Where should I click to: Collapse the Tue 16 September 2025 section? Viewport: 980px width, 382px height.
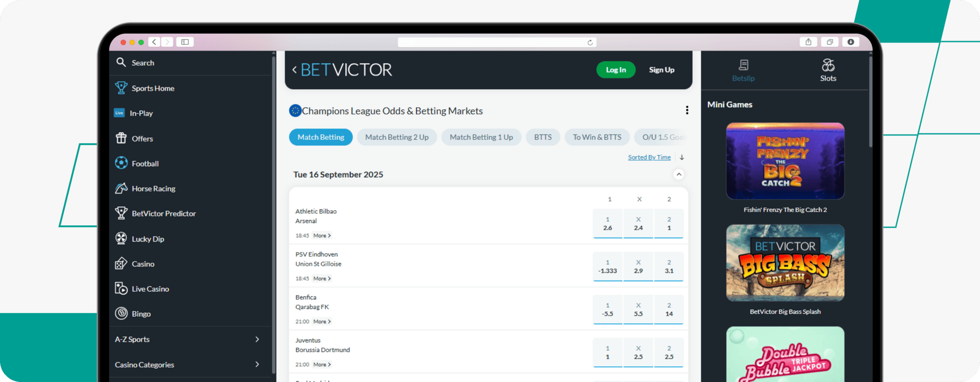[x=678, y=174]
